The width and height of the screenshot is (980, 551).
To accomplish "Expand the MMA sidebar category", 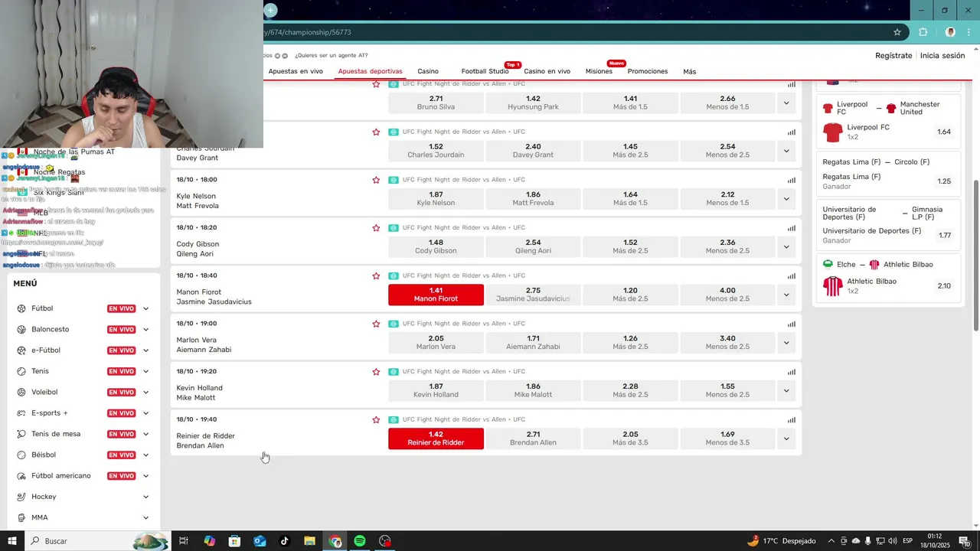I will tap(145, 517).
